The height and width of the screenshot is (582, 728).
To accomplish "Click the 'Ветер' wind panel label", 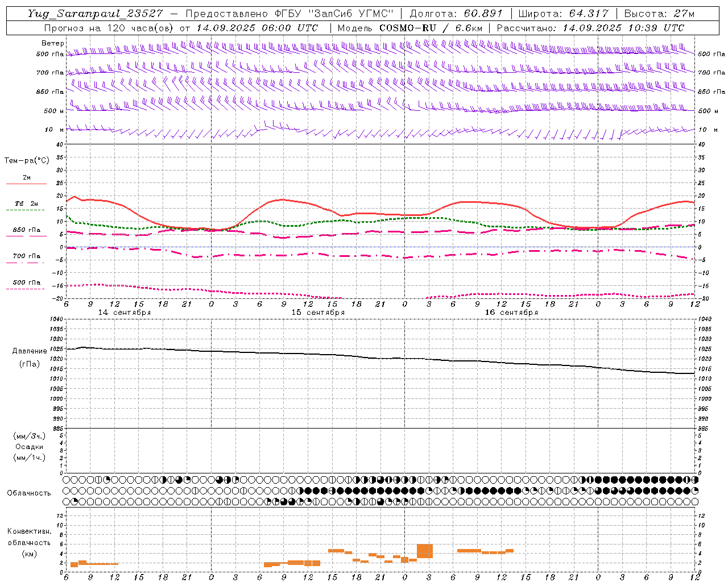I will (x=53, y=43).
